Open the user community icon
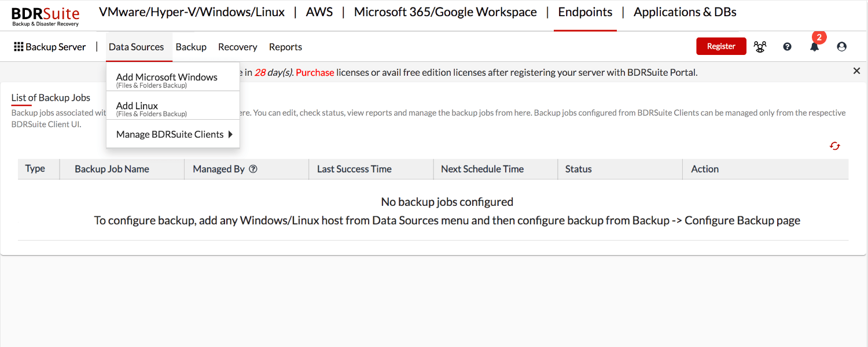This screenshot has height=347, width=868. pyautogui.click(x=760, y=47)
